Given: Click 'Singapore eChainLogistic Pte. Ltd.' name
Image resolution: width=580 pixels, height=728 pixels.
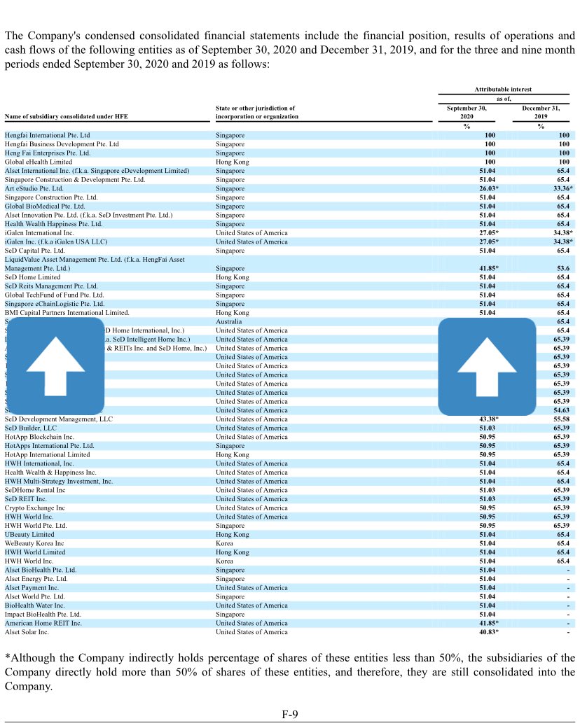Looking at the screenshot, I should [55, 304].
